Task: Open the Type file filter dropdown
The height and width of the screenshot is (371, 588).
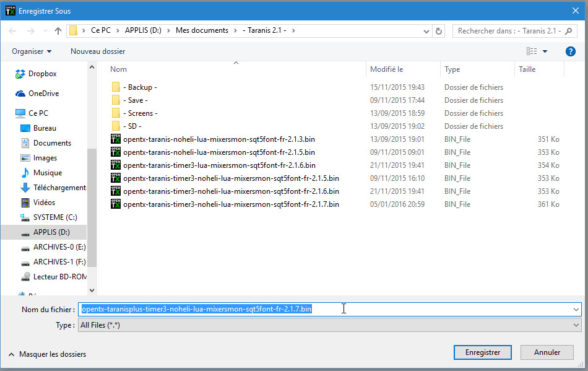Action: pyautogui.click(x=576, y=325)
